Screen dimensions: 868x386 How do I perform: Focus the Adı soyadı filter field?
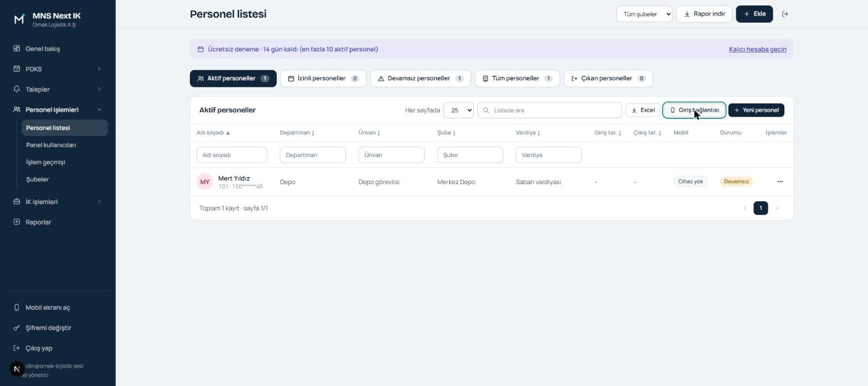point(232,155)
